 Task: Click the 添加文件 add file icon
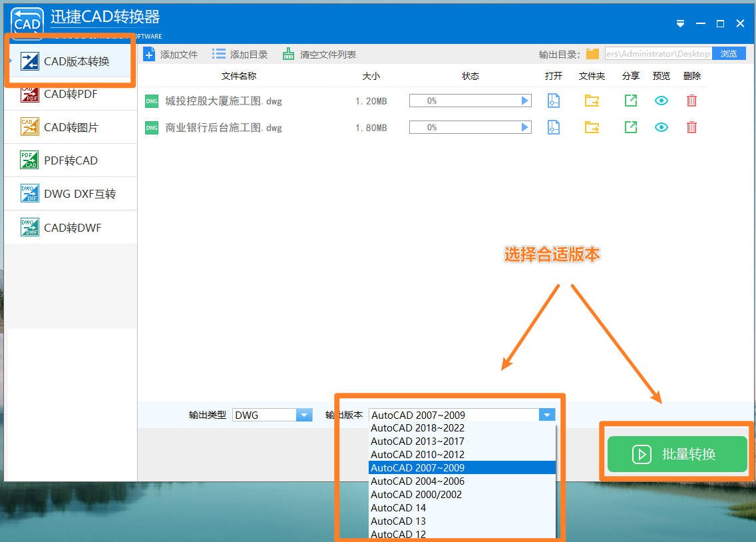tap(149, 54)
